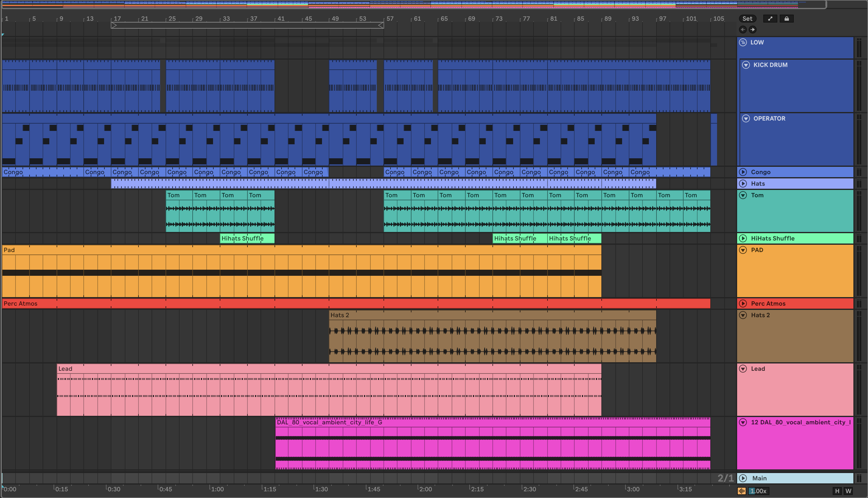This screenshot has height=498, width=868.
Task: Select the KICK DRUM clip at bar 49
Action: (x=353, y=86)
